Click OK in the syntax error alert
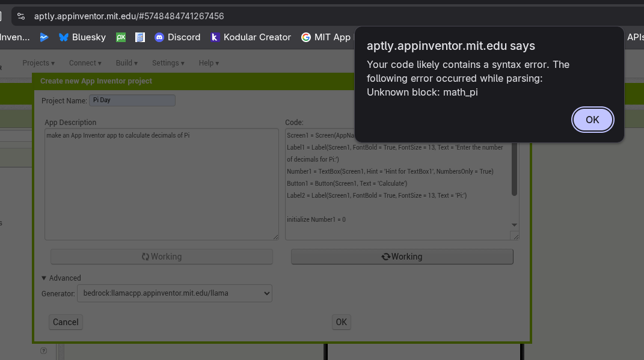 point(592,120)
